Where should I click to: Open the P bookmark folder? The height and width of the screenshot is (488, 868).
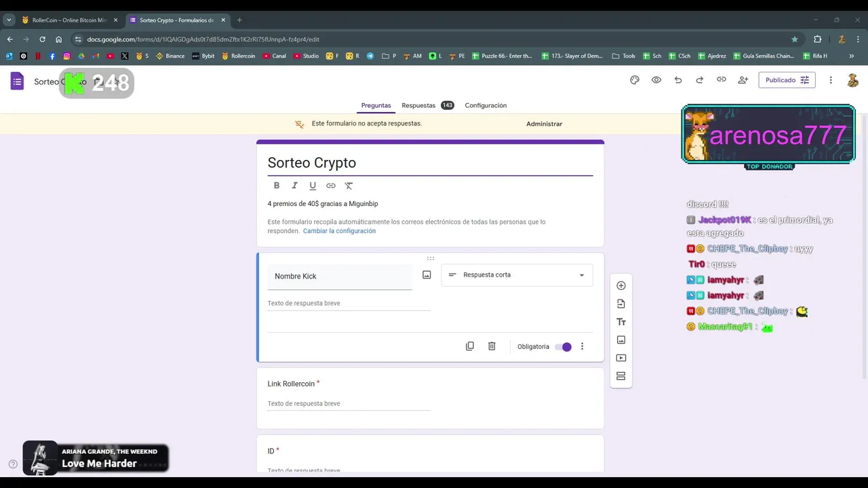[389, 56]
